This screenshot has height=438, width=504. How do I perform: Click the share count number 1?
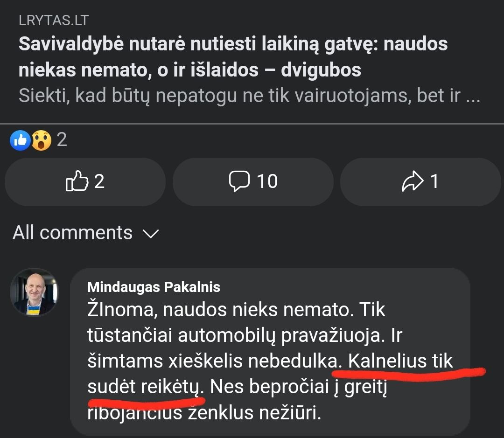click(434, 181)
